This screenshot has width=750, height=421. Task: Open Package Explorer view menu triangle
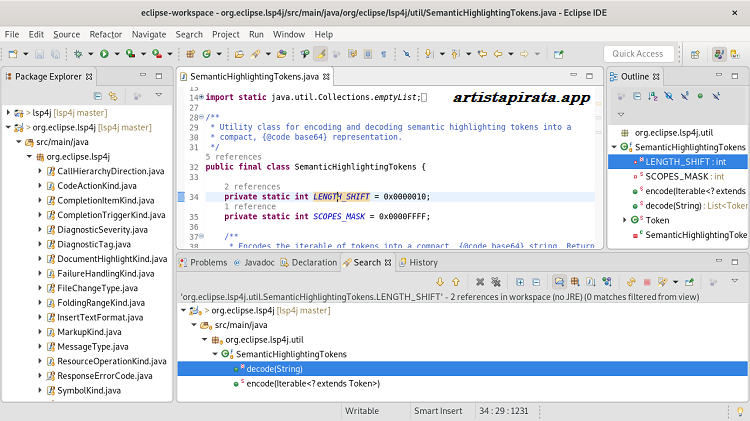click(x=159, y=95)
